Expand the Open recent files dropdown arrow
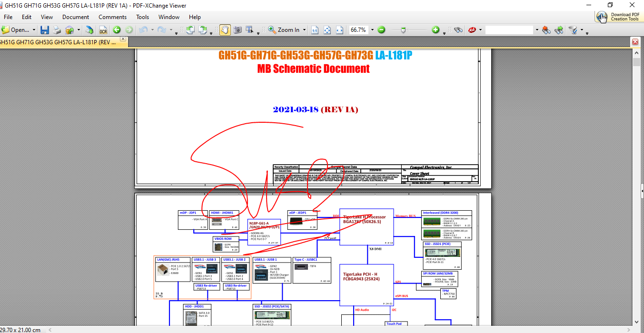 point(34,30)
